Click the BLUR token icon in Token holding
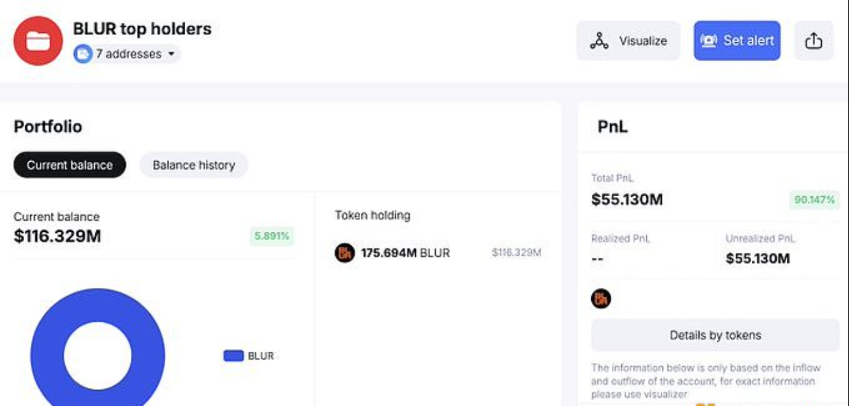This screenshot has height=406, width=849. (x=345, y=253)
